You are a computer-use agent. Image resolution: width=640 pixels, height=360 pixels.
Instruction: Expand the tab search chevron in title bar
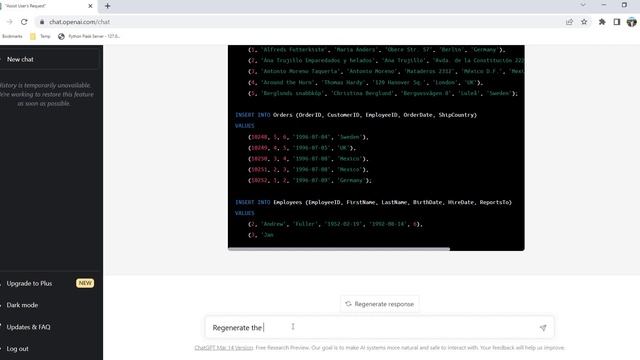(583, 5)
